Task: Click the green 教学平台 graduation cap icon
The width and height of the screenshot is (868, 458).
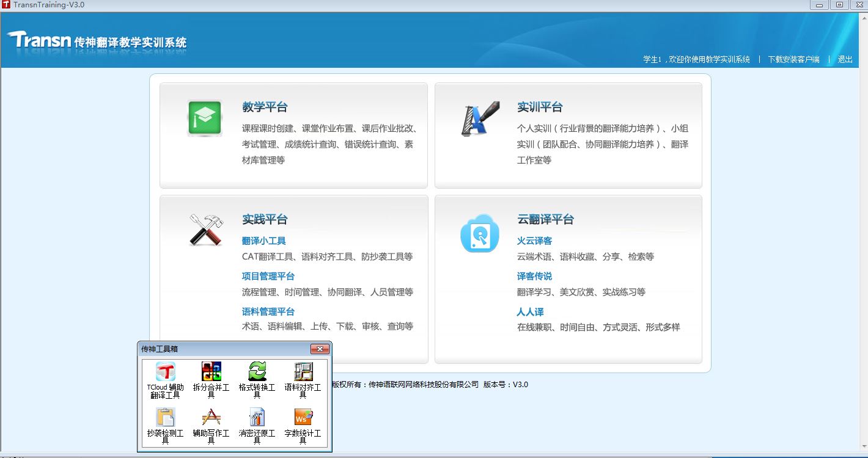Action: click(x=205, y=118)
